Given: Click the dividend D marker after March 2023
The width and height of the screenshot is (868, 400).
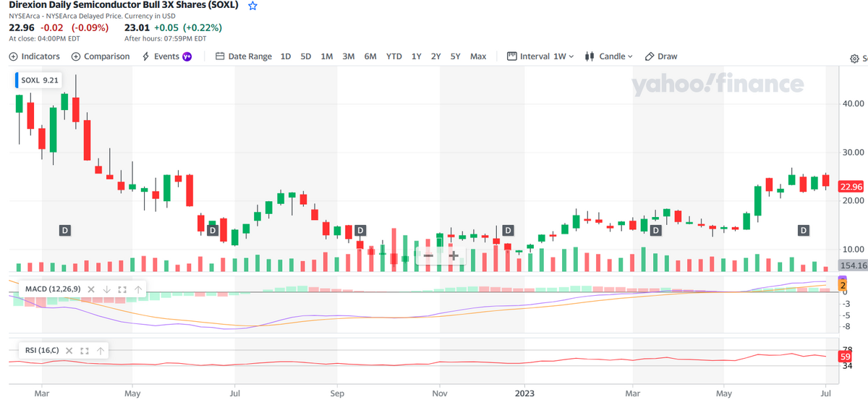Looking at the screenshot, I should pos(655,230).
